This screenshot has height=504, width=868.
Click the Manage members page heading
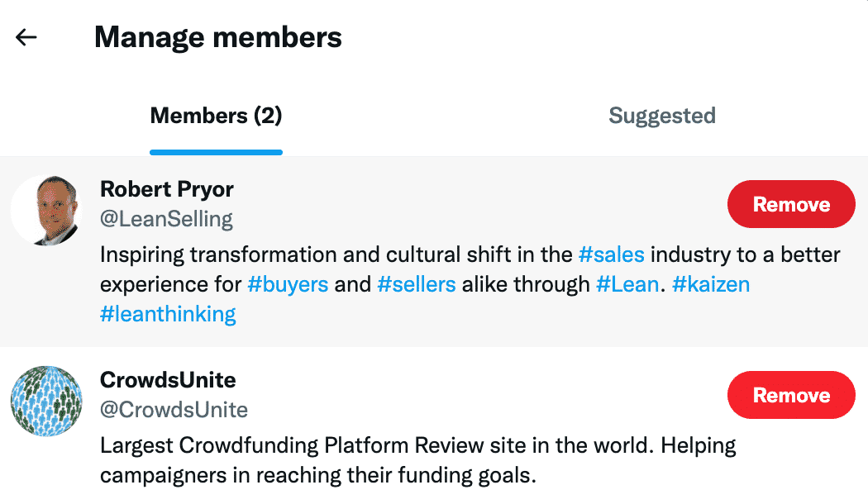point(218,37)
